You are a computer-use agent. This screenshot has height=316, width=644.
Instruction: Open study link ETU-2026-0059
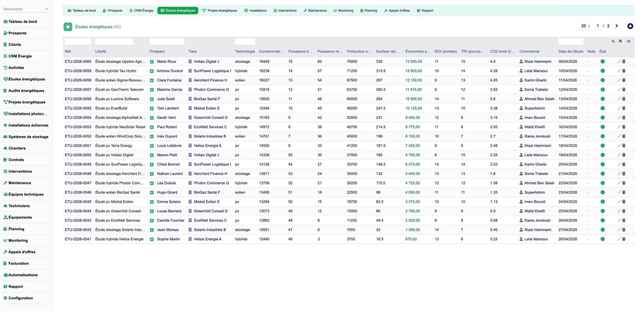click(78, 71)
